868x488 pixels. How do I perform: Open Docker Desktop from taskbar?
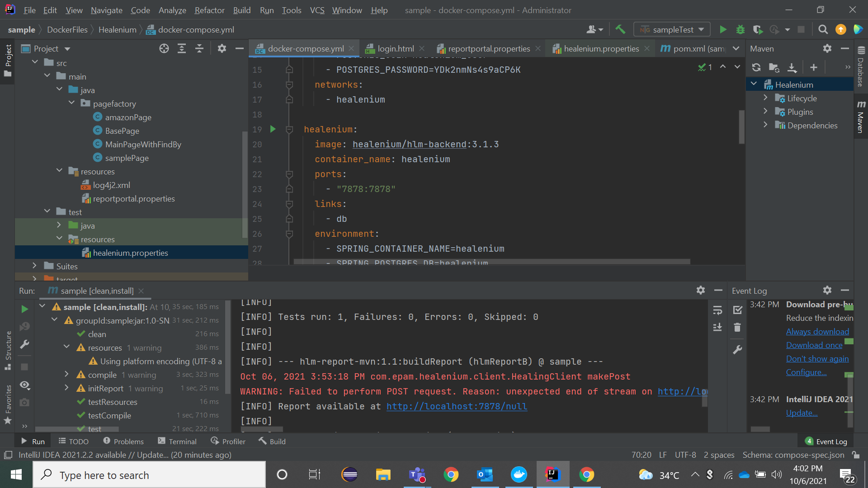point(519,474)
